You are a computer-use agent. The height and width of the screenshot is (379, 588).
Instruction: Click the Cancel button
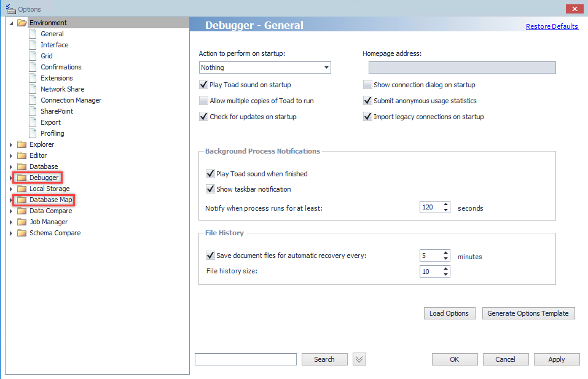[506, 359]
